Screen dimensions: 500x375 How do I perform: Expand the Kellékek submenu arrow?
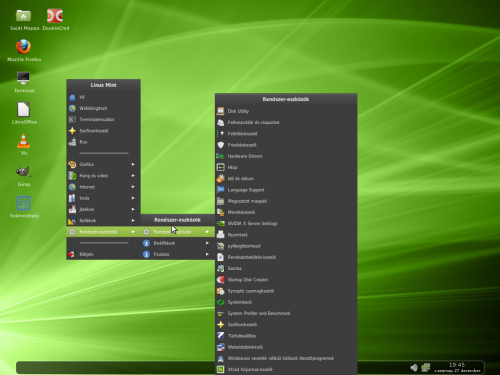tap(133, 220)
